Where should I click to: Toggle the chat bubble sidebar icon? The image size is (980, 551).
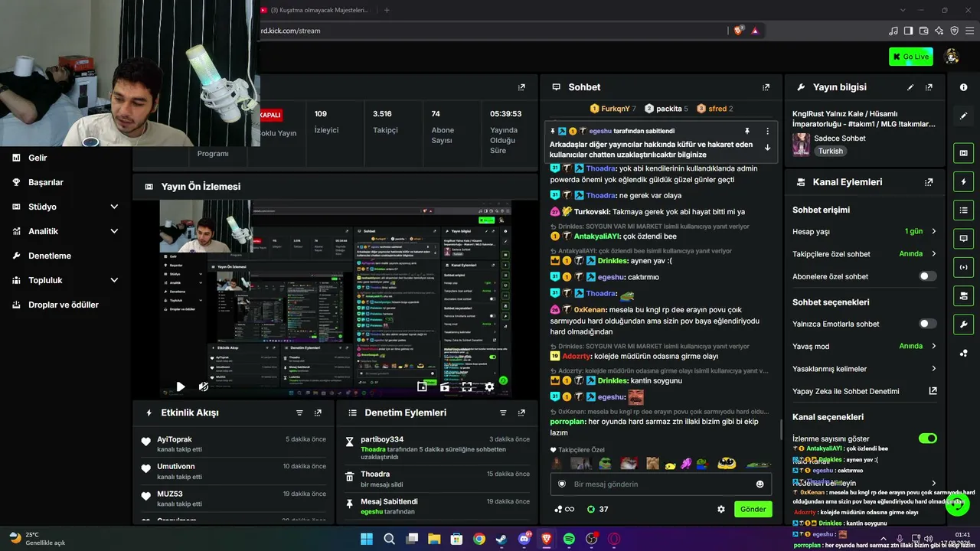pyautogui.click(x=963, y=239)
